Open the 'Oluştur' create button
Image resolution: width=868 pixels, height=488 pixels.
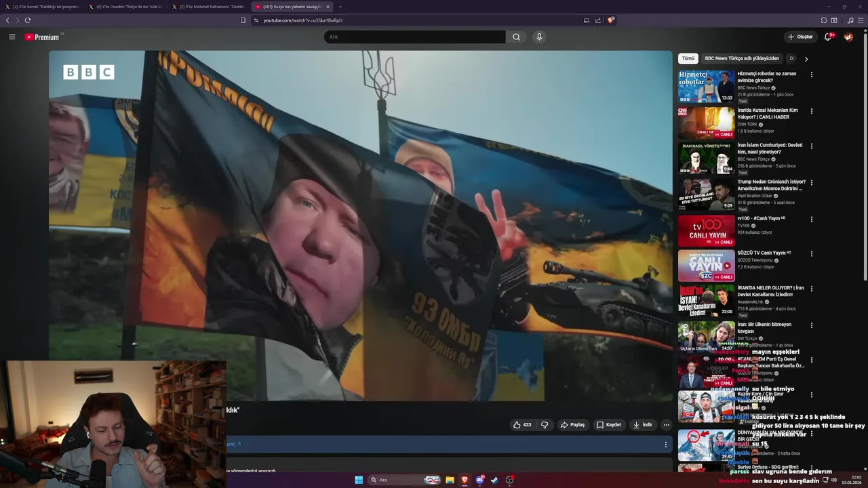(x=800, y=37)
